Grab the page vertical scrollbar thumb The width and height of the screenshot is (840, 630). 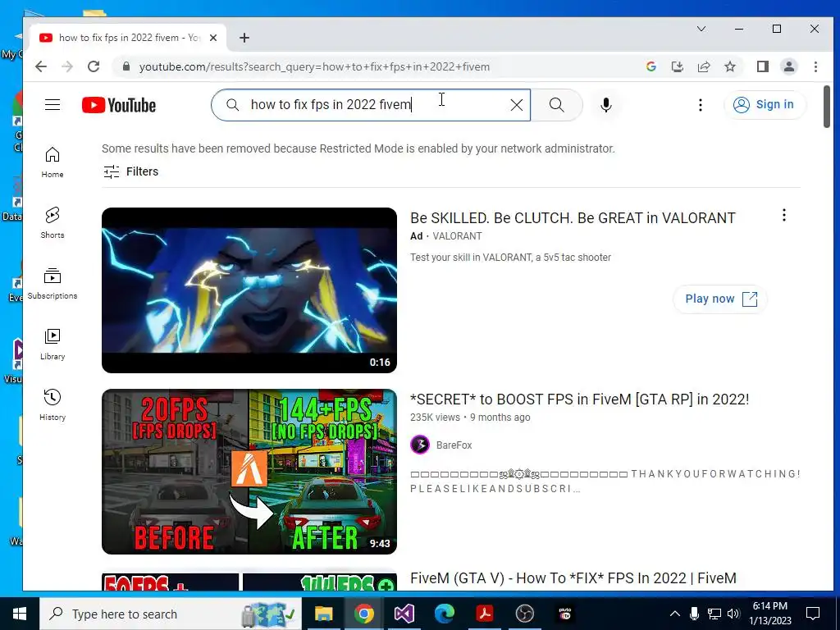[827, 107]
